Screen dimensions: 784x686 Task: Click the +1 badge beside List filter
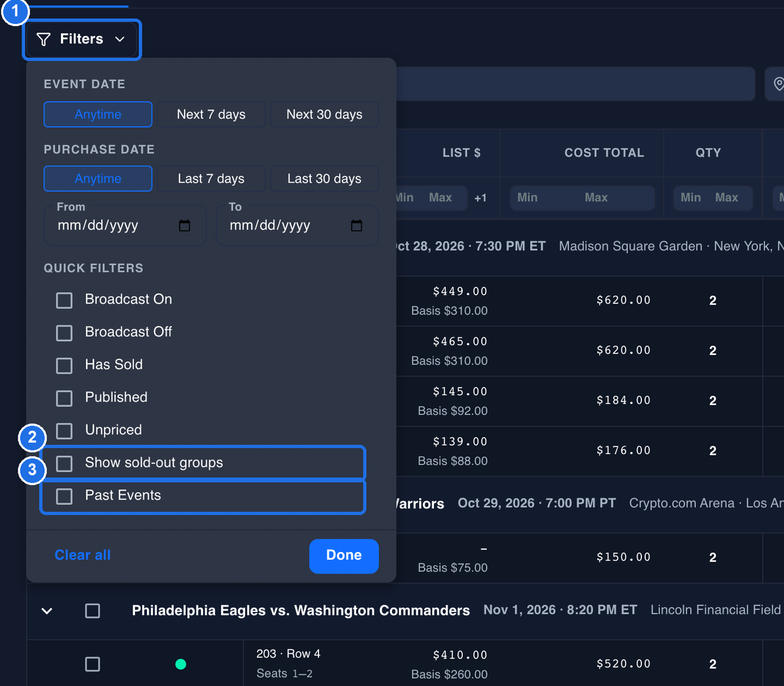pos(481,198)
